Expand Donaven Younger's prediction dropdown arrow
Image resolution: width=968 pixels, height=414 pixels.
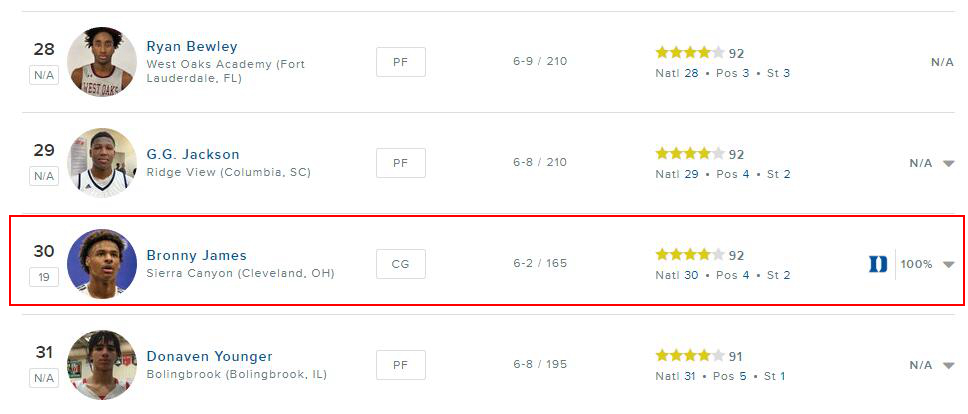(x=949, y=366)
